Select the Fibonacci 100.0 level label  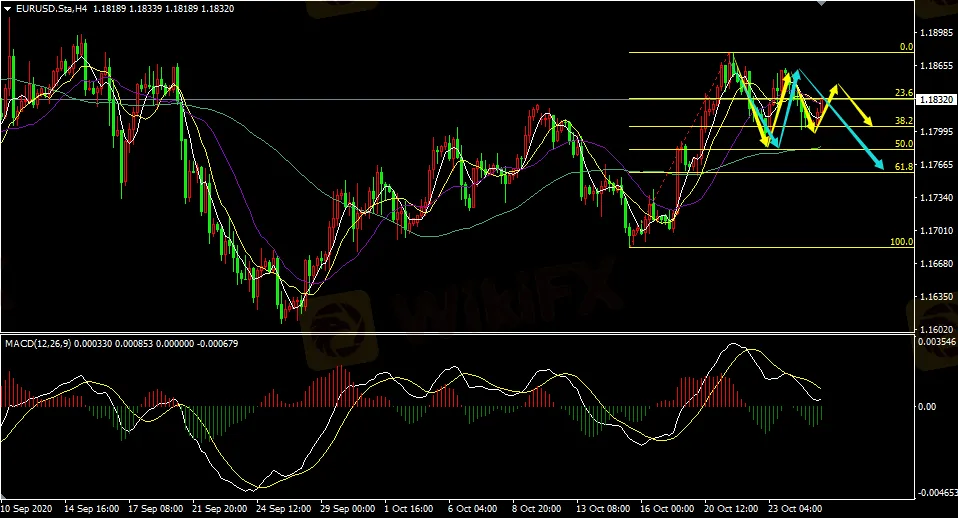[902, 242]
